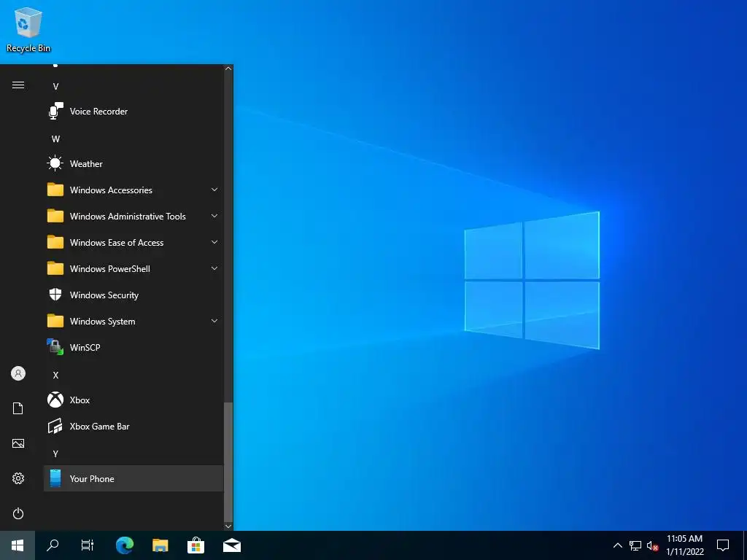Viewport: 747px width, 560px height.
Task: Open Documents from the Start sidebar
Action: [18, 408]
